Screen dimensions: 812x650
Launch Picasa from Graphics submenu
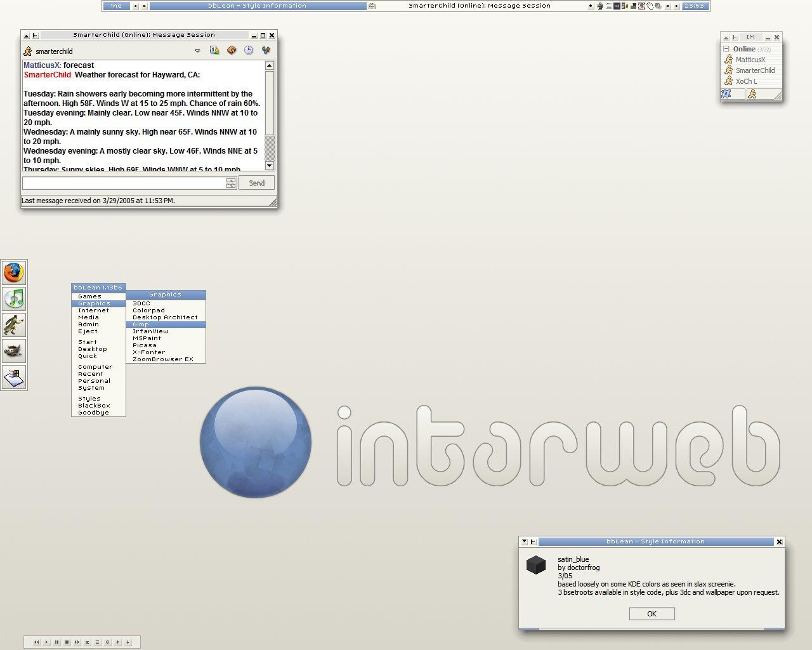(x=166, y=345)
